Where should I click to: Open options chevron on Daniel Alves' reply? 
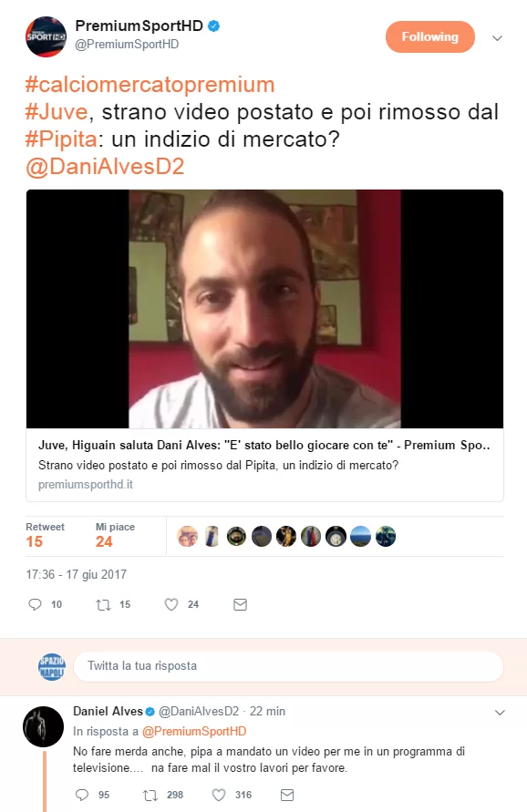click(500, 713)
